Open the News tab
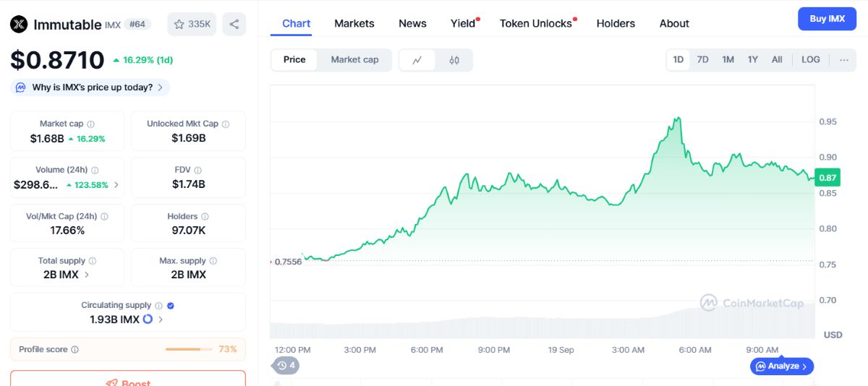Viewport: 868px width, 386px height. coord(412,24)
